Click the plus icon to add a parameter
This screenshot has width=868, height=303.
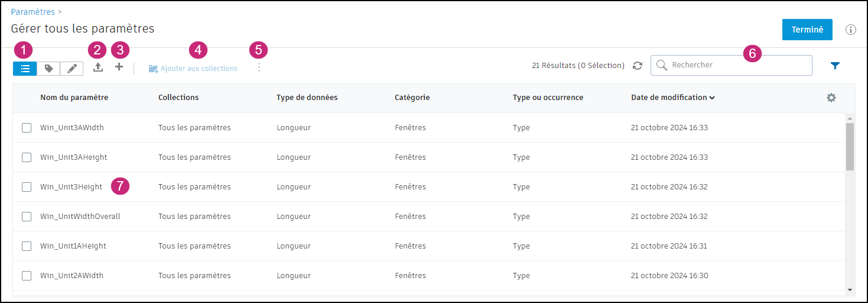[x=119, y=67]
